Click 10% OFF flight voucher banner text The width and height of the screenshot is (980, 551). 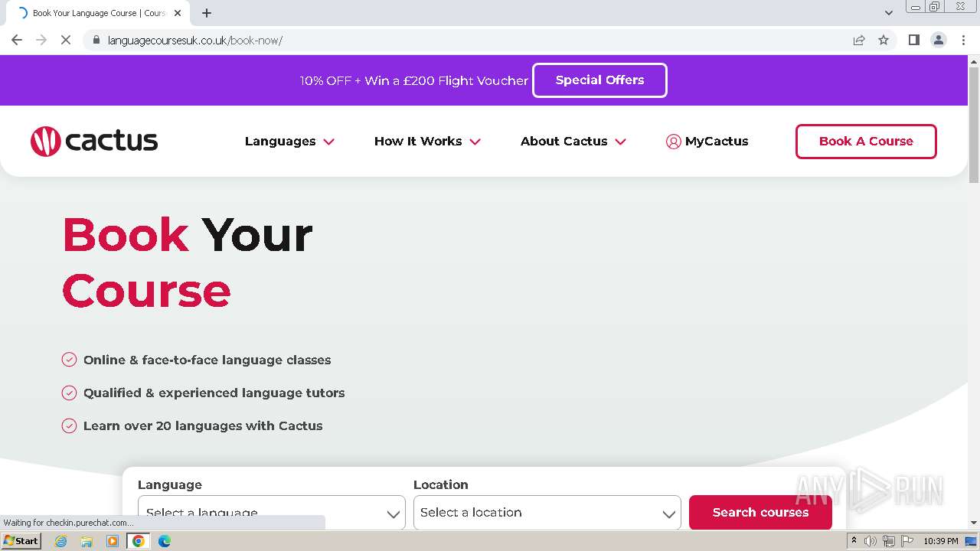point(414,80)
